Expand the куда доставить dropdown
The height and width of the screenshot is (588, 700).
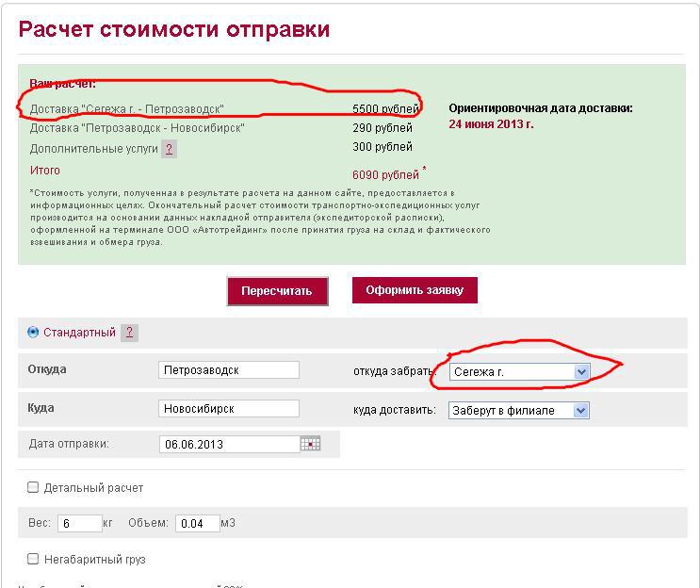click(519, 410)
